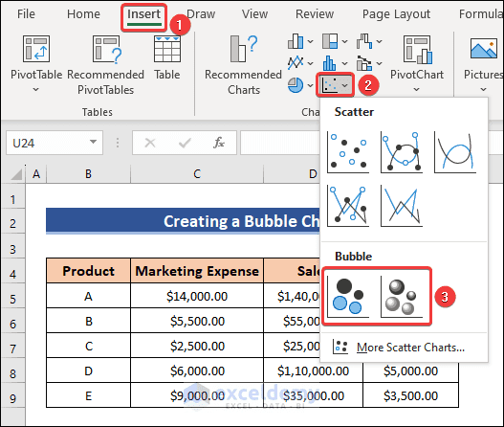The width and height of the screenshot is (504, 427).
Task: Switch to the View tab
Action: click(254, 14)
